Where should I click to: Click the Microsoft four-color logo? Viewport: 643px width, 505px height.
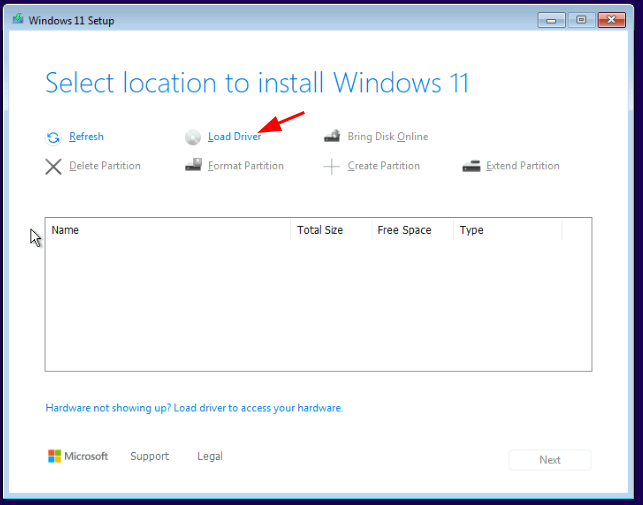pos(55,456)
